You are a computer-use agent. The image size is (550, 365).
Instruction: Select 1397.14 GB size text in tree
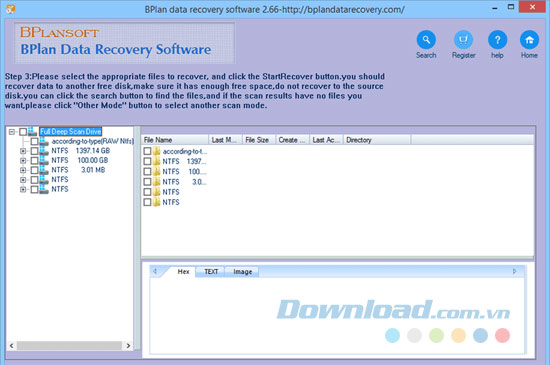click(93, 151)
